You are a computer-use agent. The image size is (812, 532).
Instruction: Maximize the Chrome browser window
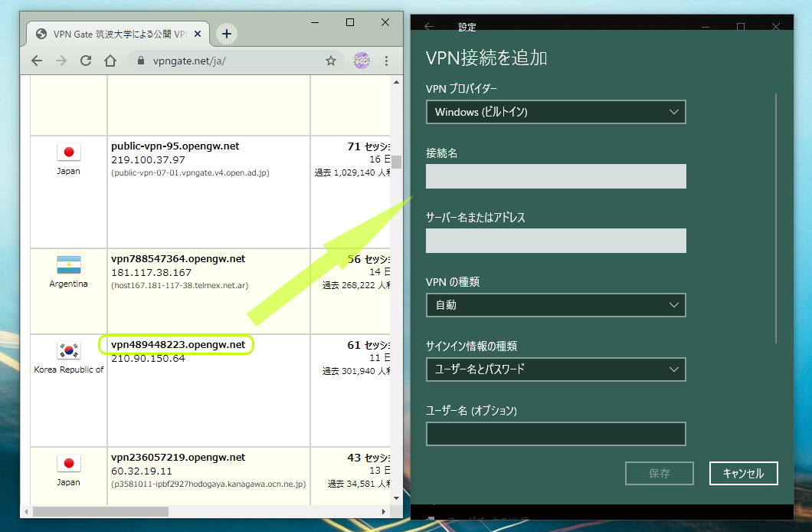click(x=350, y=22)
